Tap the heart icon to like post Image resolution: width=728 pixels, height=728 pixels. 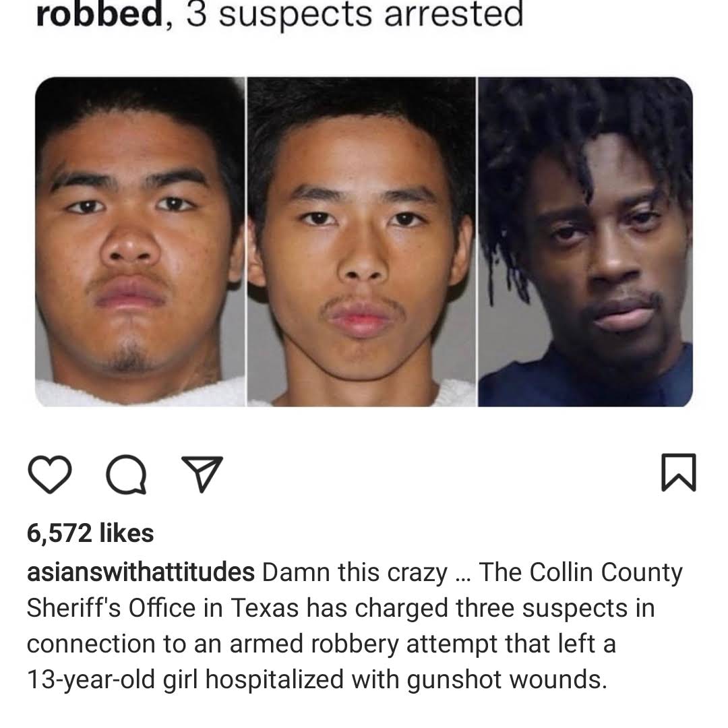pyautogui.click(x=50, y=474)
